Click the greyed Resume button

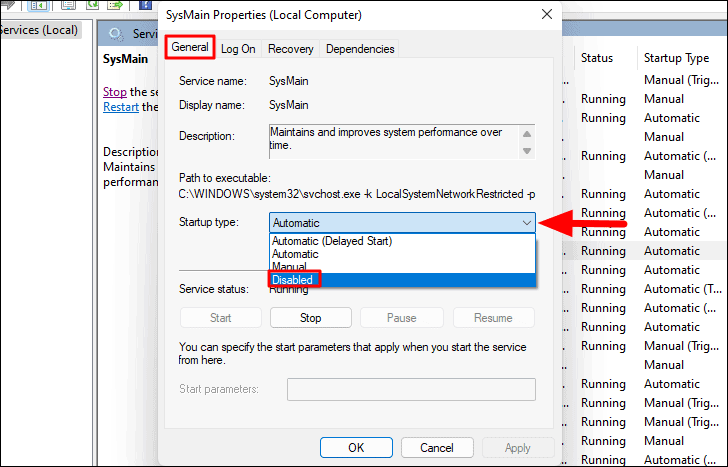pos(494,318)
